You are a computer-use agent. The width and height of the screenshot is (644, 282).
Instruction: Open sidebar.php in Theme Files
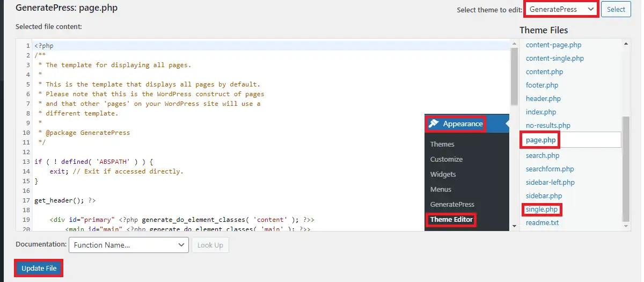(x=544, y=196)
